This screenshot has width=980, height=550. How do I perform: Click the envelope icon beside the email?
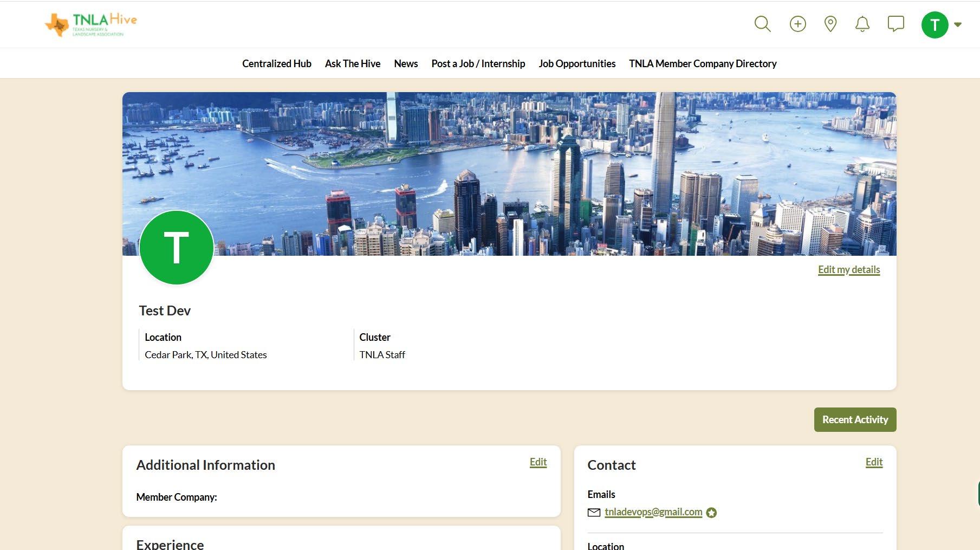[594, 512]
